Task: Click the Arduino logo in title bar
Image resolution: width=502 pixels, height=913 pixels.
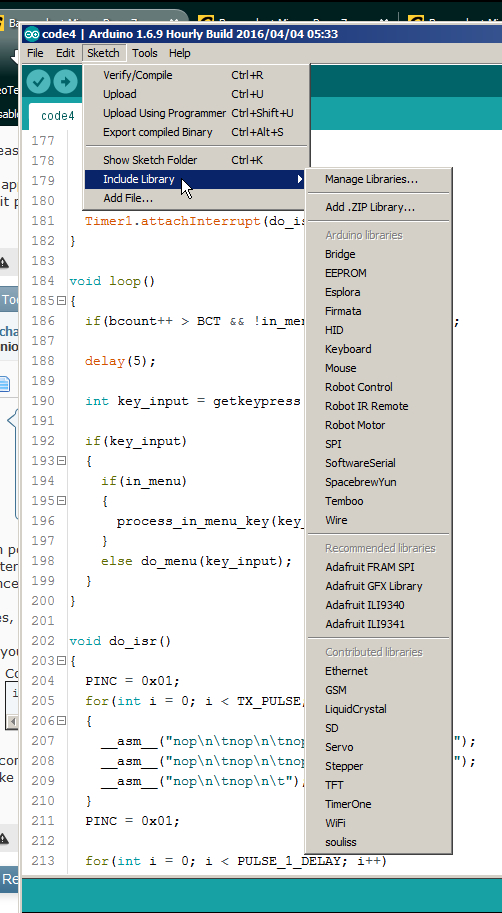Action: click(x=31, y=34)
